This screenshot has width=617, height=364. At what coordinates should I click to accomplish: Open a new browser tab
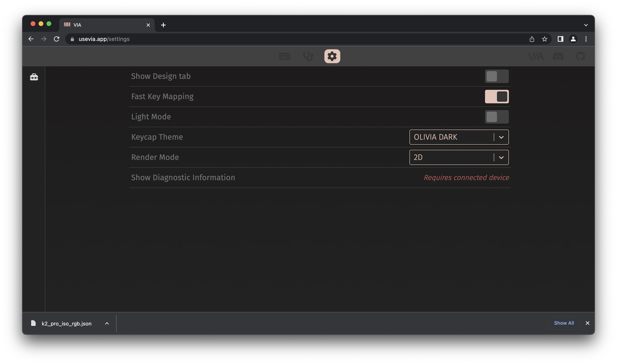click(163, 25)
